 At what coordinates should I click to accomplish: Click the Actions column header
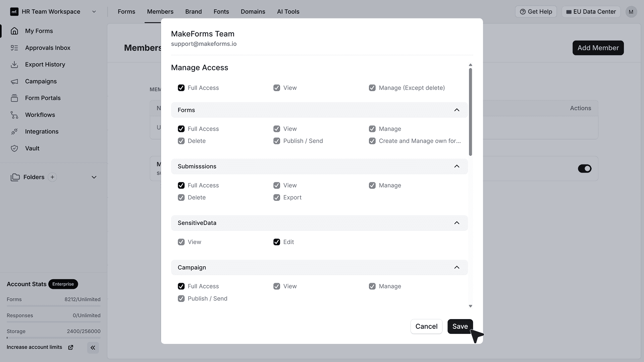[x=581, y=108]
